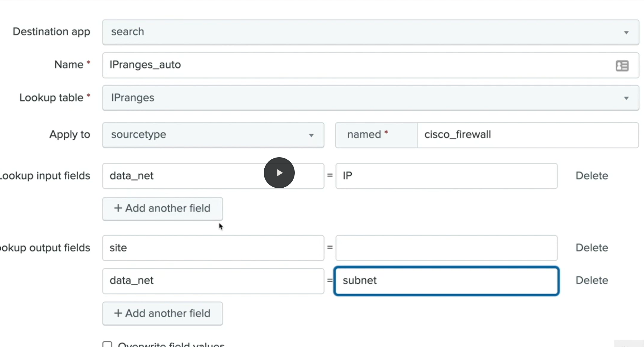644x347 pixels.
Task: Click the input field containing IP
Action: (x=446, y=176)
